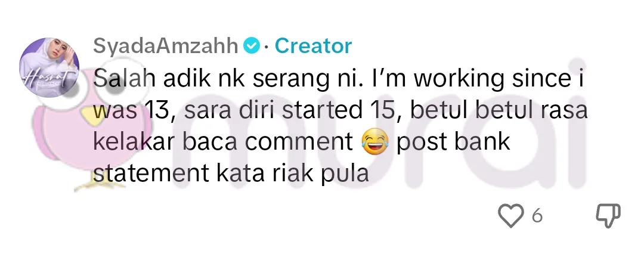644x263 pixels.
Task: Like the comment with the heart icon
Action: (511, 216)
